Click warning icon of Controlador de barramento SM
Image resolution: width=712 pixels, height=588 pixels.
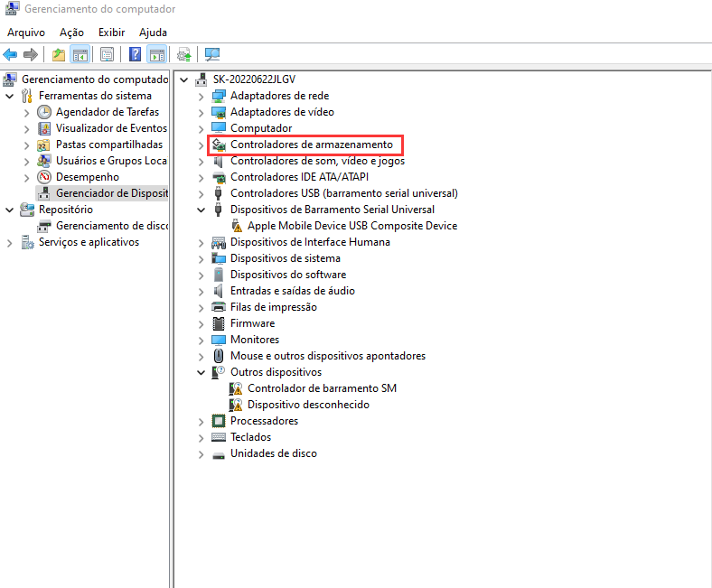coord(236,389)
